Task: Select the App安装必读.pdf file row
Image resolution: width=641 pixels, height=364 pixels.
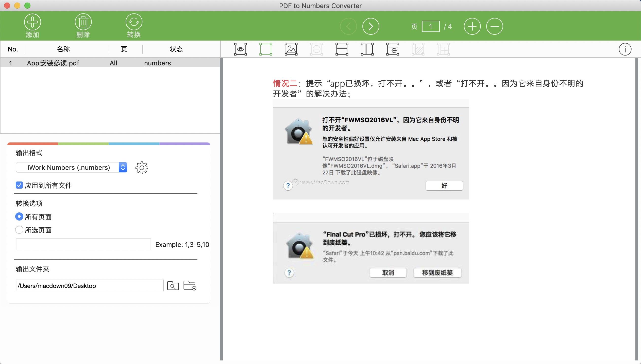Action: [110, 63]
